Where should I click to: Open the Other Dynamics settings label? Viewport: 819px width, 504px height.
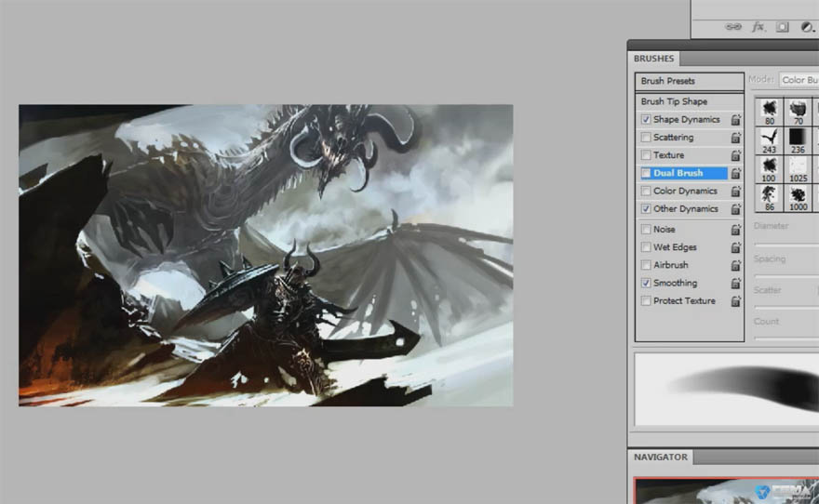pos(685,208)
